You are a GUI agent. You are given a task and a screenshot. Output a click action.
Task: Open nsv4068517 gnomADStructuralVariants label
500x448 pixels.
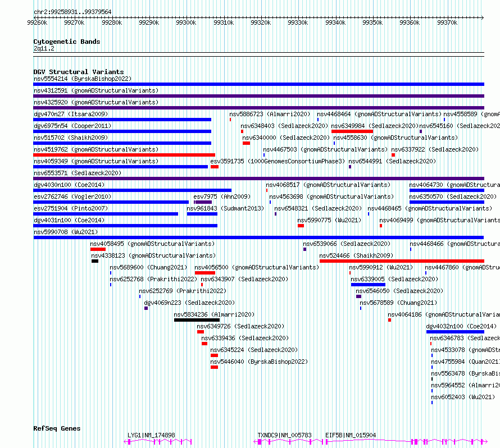(328, 185)
